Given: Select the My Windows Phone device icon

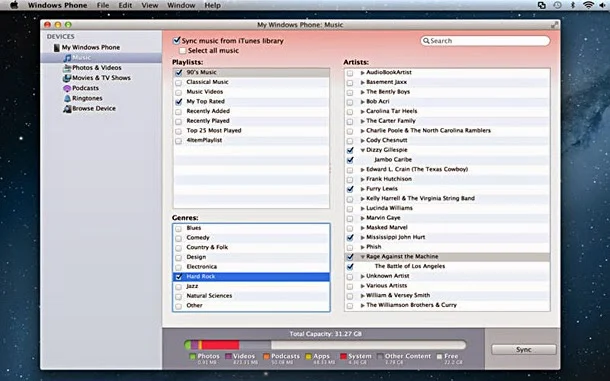Looking at the screenshot, I should [57, 47].
